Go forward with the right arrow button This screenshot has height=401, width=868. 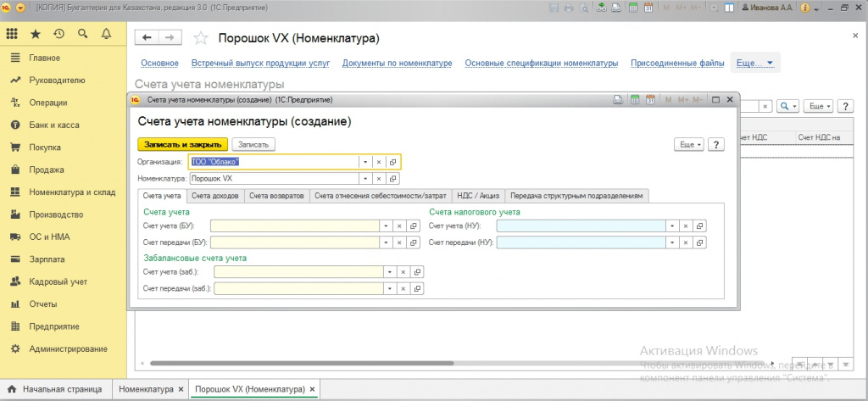pyautogui.click(x=170, y=37)
